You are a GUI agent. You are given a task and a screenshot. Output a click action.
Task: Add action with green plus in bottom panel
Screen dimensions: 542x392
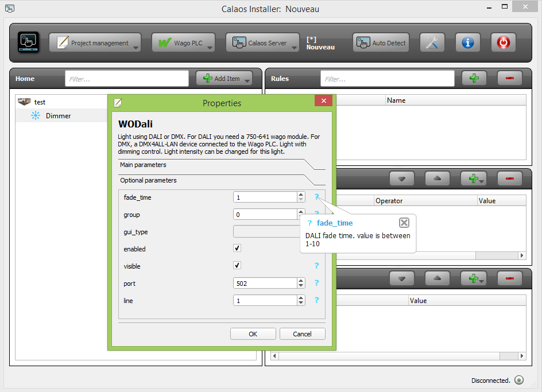tap(474, 278)
